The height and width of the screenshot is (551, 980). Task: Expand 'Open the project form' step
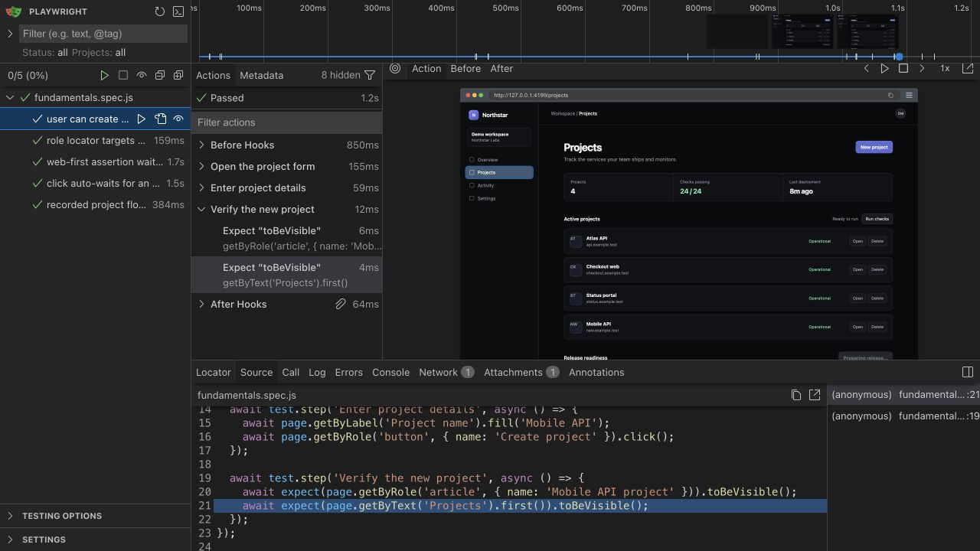pyautogui.click(x=201, y=166)
